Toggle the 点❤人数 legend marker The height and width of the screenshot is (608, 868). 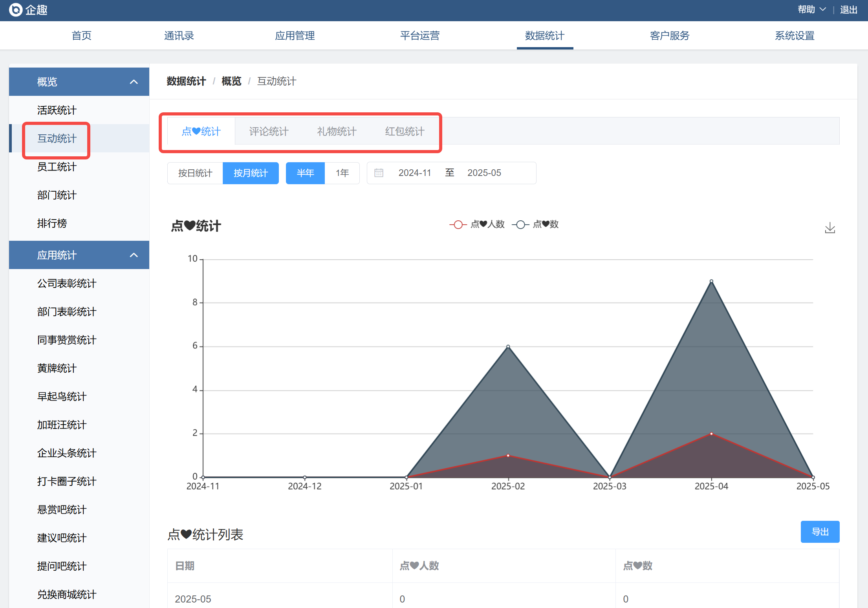pos(458,225)
